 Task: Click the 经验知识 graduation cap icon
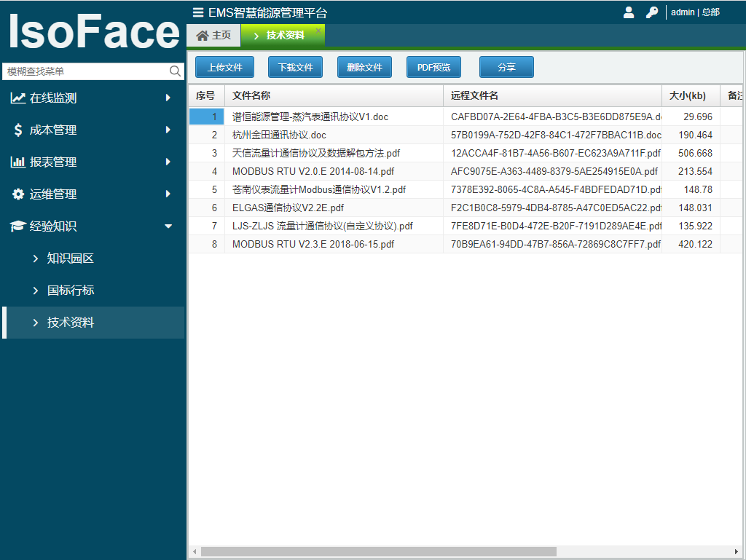pos(18,226)
